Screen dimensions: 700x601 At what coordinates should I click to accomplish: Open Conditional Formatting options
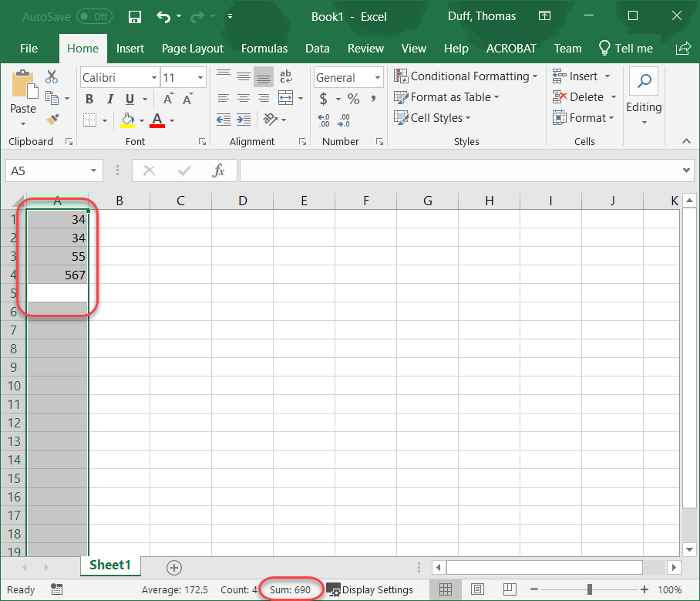pyautogui.click(x=466, y=76)
